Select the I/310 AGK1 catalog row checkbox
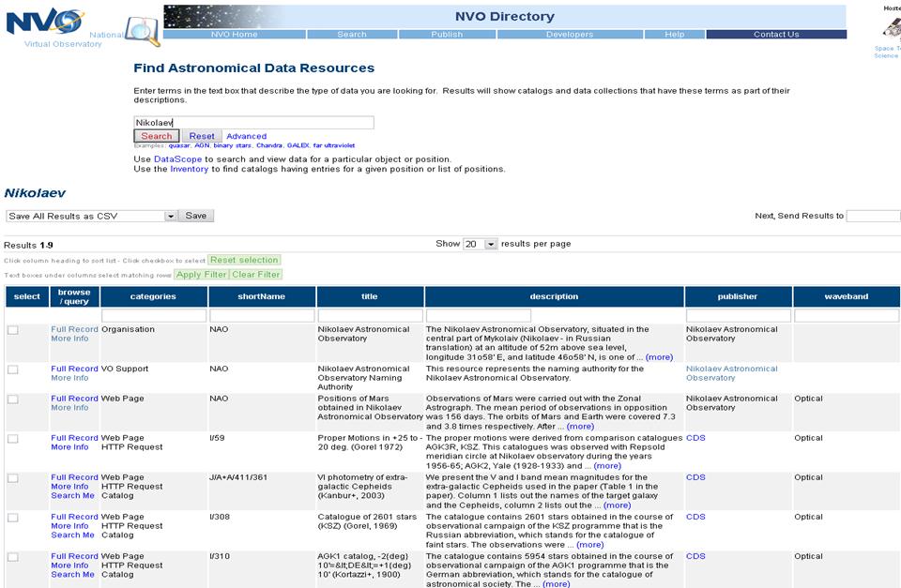This screenshot has height=588, width=901. [x=12, y=557]
